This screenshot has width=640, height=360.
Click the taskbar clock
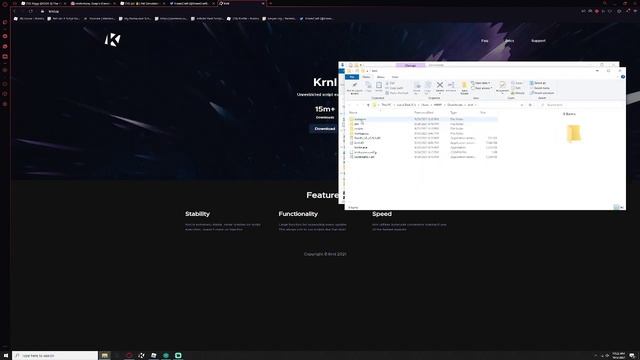coord(618,356)
